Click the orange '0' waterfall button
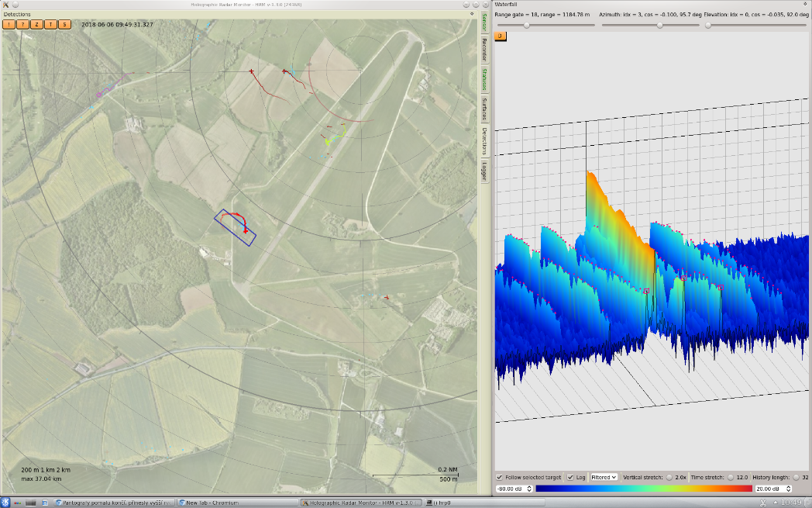 (x=500, y=36)
